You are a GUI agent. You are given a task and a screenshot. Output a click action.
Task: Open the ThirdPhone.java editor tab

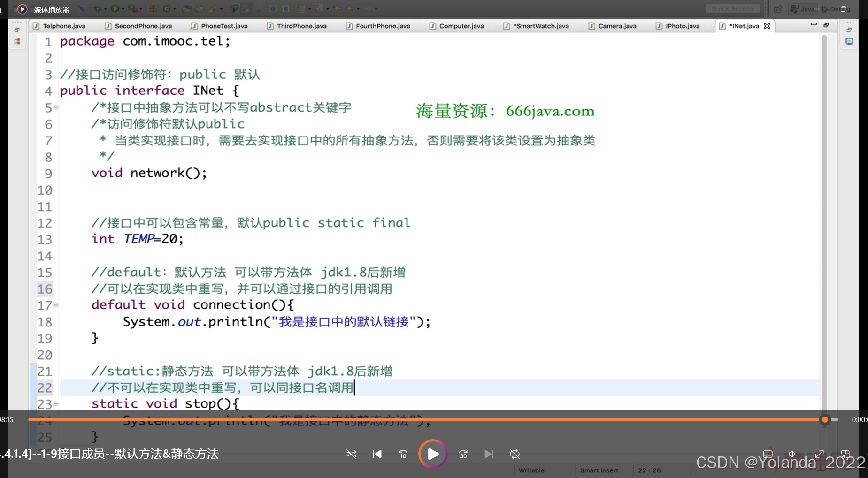click(x=297, y=26)
